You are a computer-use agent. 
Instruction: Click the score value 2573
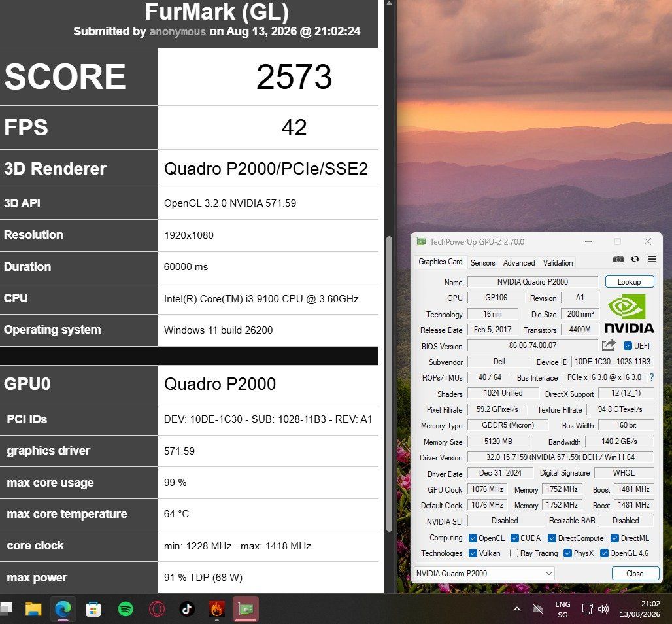(294, 77)
